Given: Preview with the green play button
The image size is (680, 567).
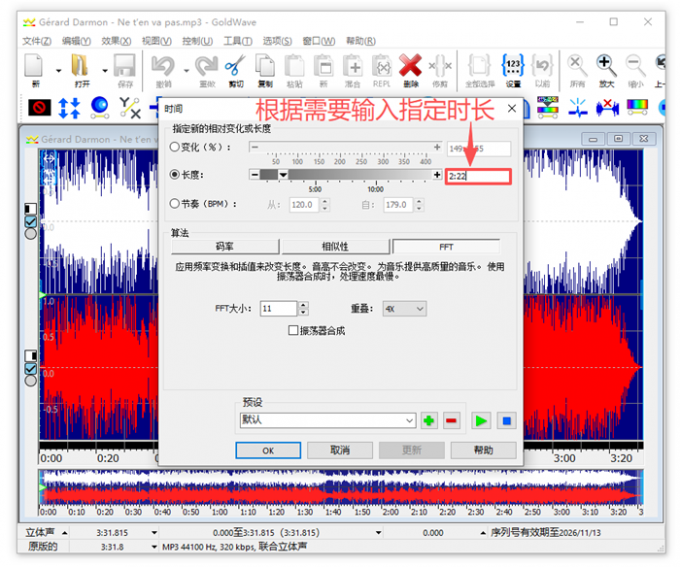Looking at the screenshot, I should [481, 420].
